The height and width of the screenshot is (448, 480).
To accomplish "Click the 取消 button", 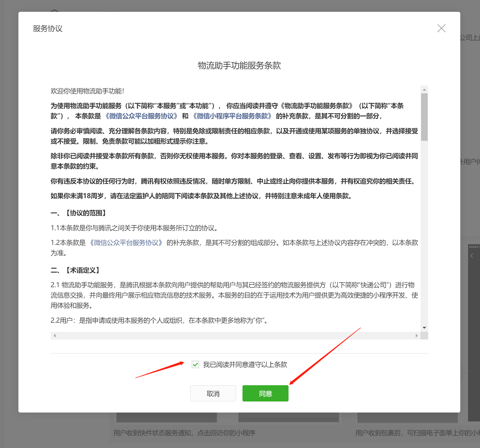I will (x=213, y=393).
